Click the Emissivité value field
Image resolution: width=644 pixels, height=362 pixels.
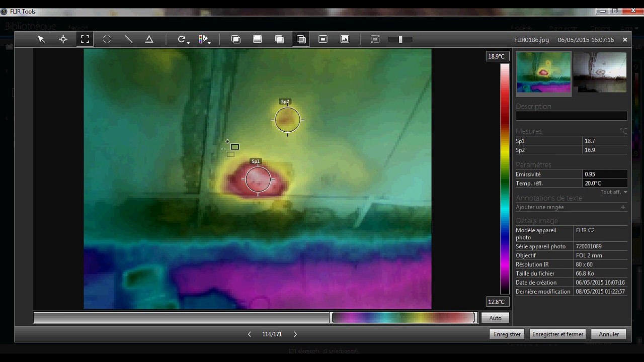pos(605,174)
